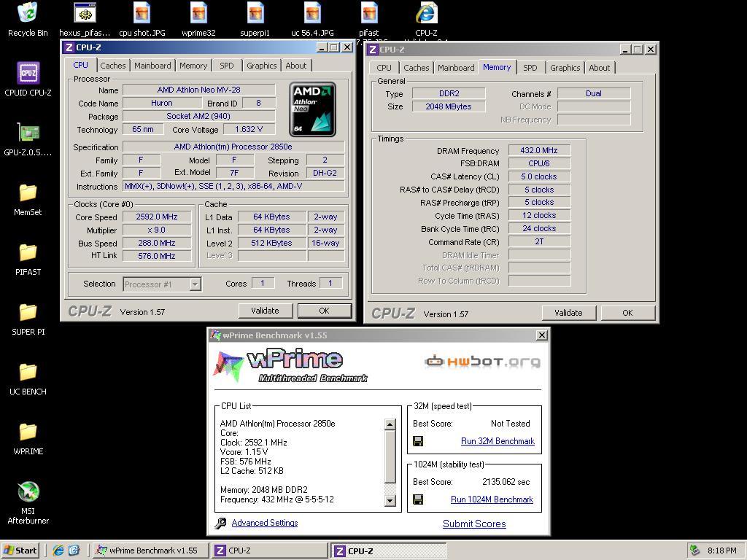Click the 8:18 PM taskbar clock
This screenshot has height=560, width=747.
click(x=721, y=551)
